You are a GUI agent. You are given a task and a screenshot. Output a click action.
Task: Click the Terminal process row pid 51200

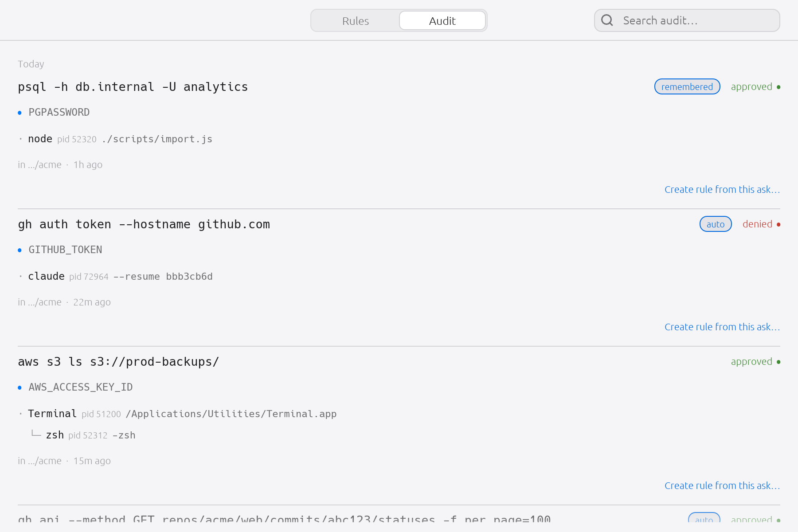(177, 414)
